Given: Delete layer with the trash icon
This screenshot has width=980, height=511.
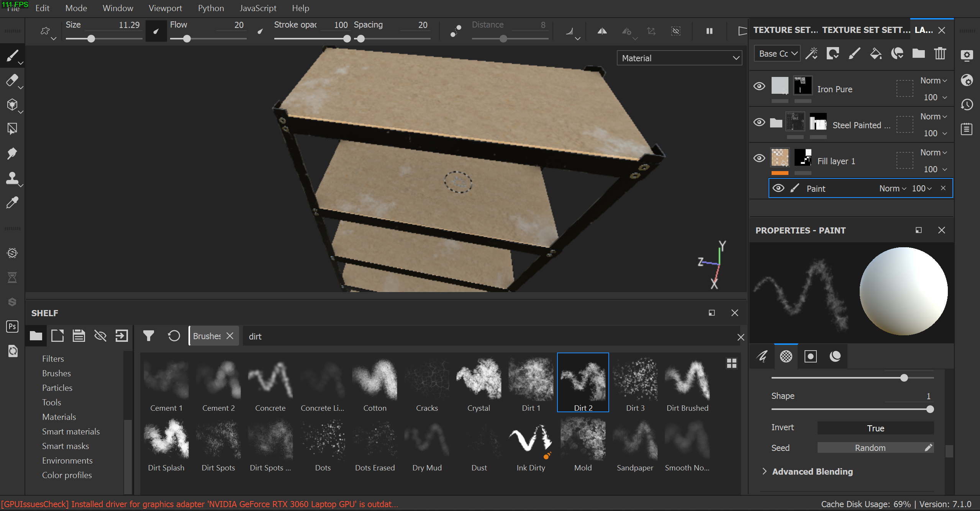Looking at the screenshot, I should click(940, 54).
